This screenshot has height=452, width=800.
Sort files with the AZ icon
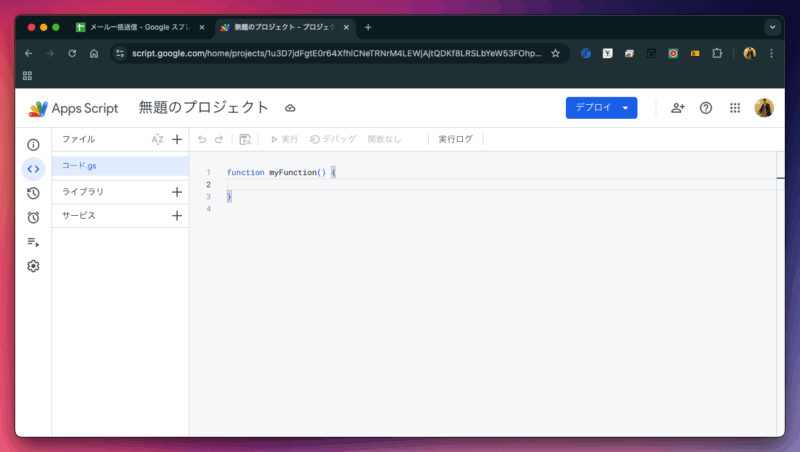[157, 140]
